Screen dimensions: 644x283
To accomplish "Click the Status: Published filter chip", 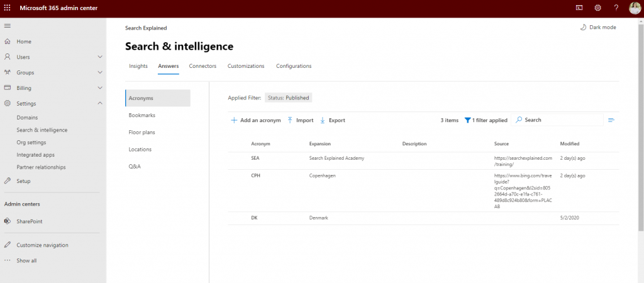I will (x=288, y=97).
